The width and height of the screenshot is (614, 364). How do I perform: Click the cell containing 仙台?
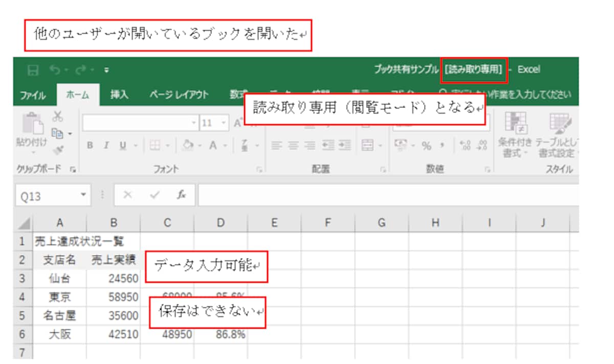59,278
